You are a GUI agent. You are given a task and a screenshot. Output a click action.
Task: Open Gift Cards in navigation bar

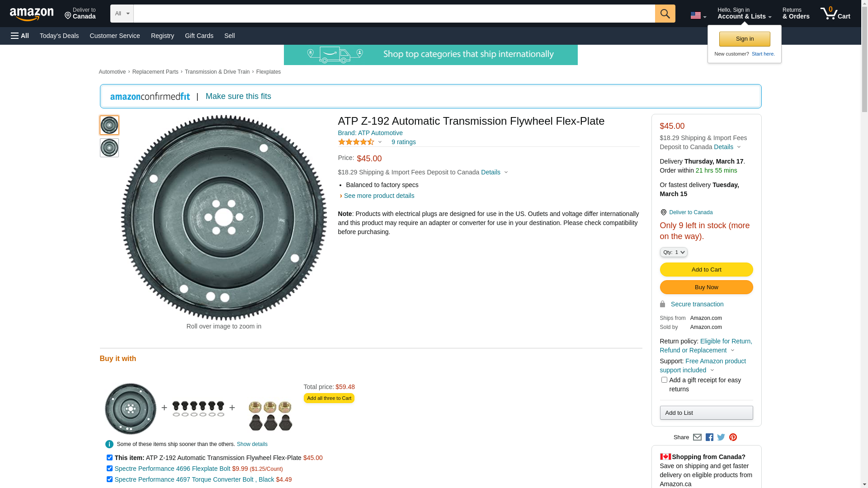pos(199,36)
